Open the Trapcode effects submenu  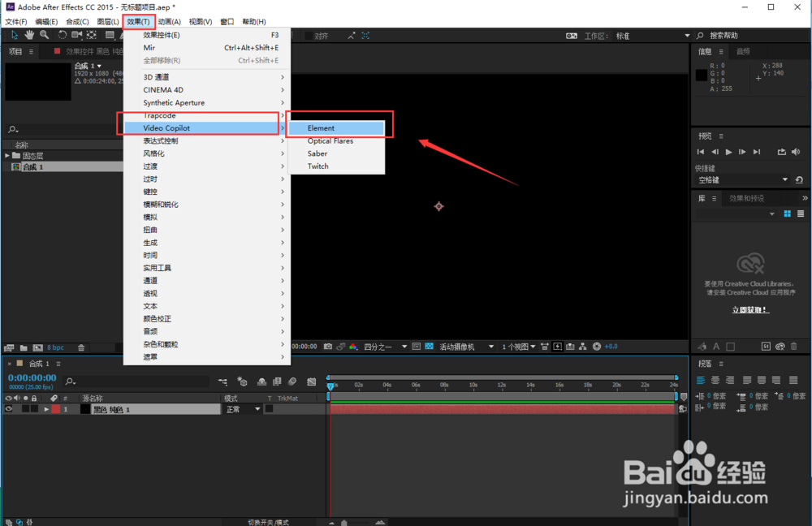pos(206,115)
